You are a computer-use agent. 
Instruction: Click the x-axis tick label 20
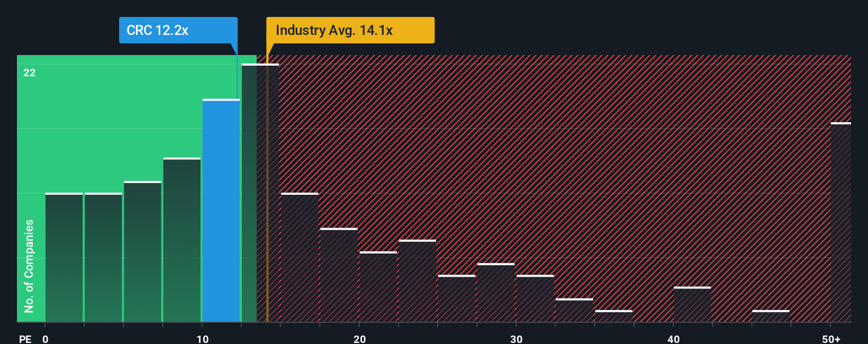click(x=360, y=339)
